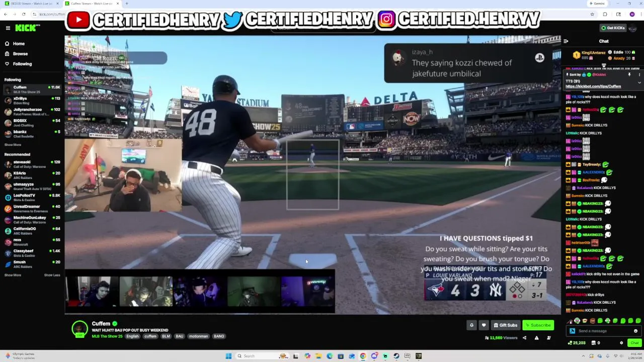Open CaliforniaOG recommended channel

pyautogui.click(x=32, y=230)
